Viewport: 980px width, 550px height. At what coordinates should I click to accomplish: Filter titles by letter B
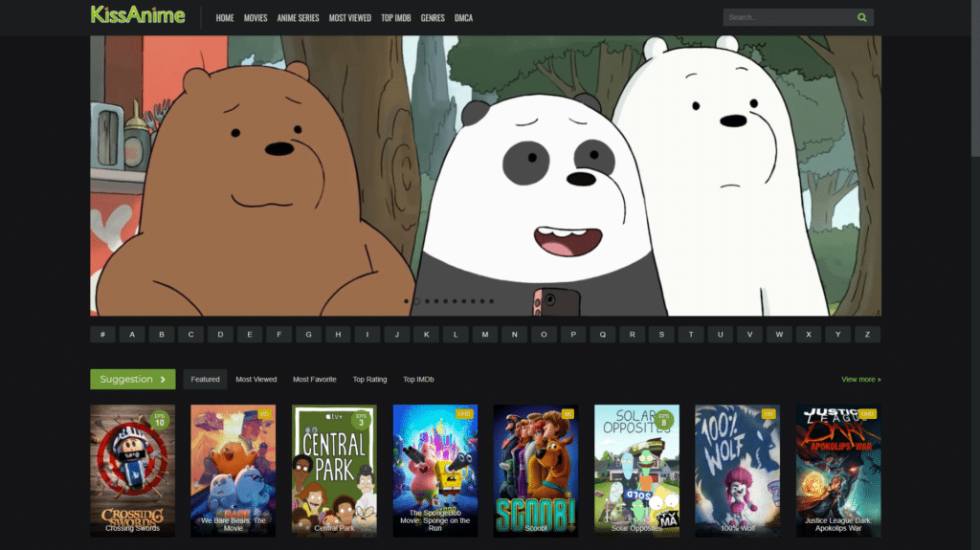click(x=161, y=335)
